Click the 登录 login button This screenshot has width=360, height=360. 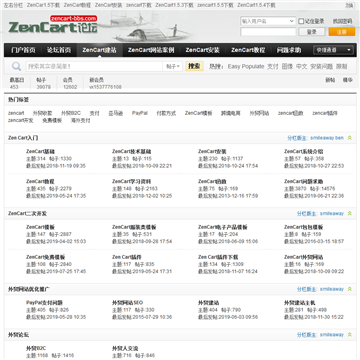click(x=312, y=32)
